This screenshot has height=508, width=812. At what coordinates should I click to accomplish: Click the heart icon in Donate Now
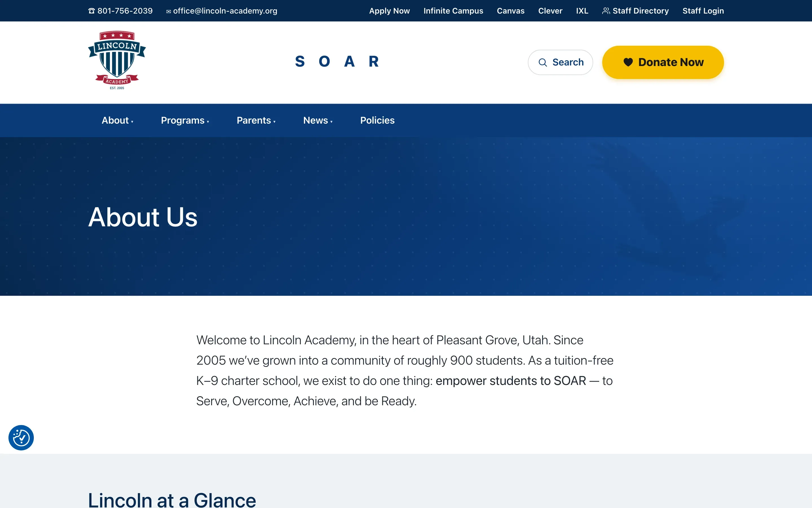coord(628,62)
